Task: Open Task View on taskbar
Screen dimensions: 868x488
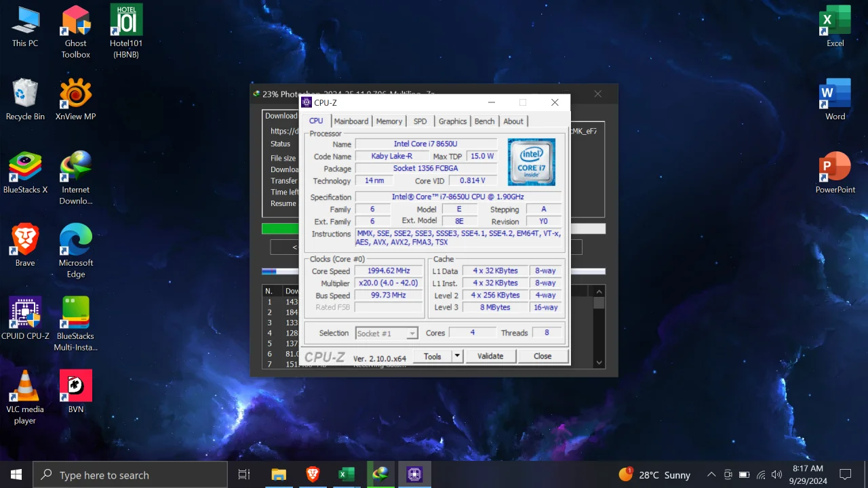Action: tap(244, 474)
